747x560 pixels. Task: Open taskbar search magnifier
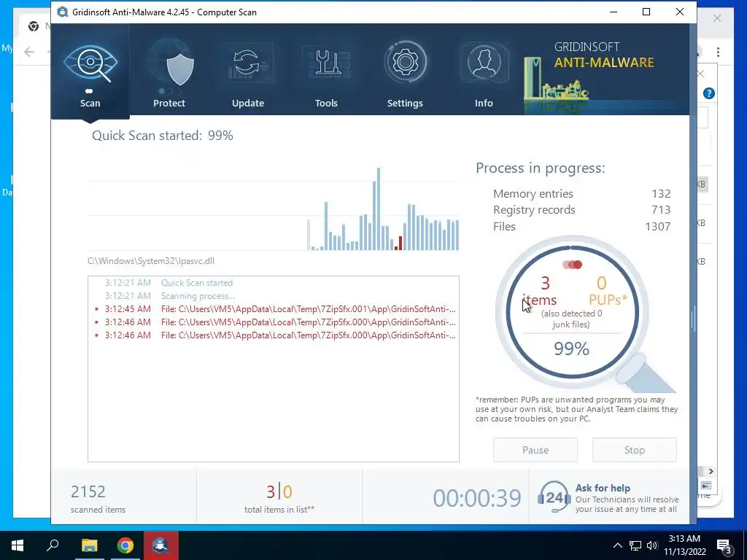pos(53,545)
